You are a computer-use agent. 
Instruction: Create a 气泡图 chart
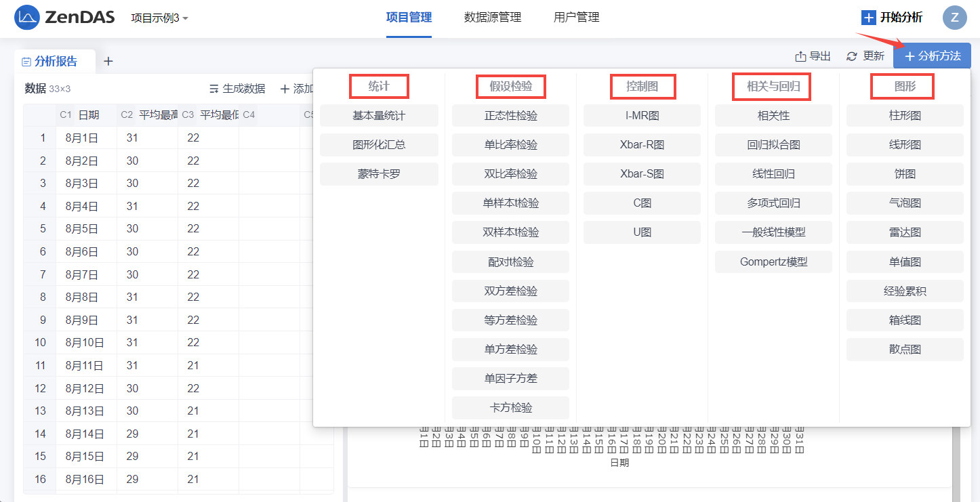click(905, 203)
